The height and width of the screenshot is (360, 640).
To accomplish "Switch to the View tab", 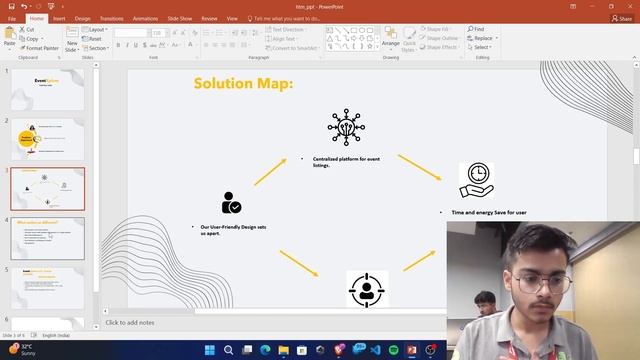I will click(x=232, y=19).
